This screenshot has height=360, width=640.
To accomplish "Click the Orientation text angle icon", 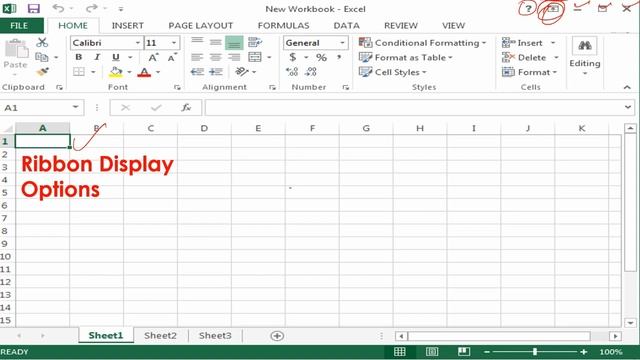I will coord(242,72).
